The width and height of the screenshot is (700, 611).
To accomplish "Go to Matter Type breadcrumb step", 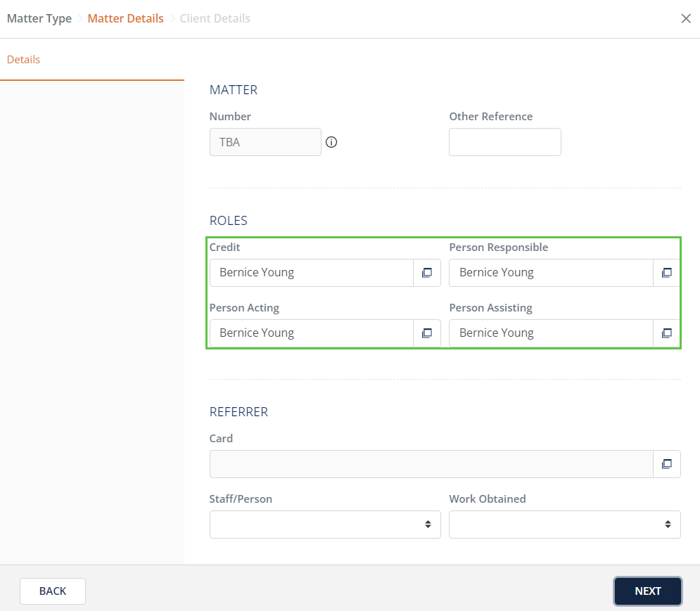I will click(x=39, y=19).
